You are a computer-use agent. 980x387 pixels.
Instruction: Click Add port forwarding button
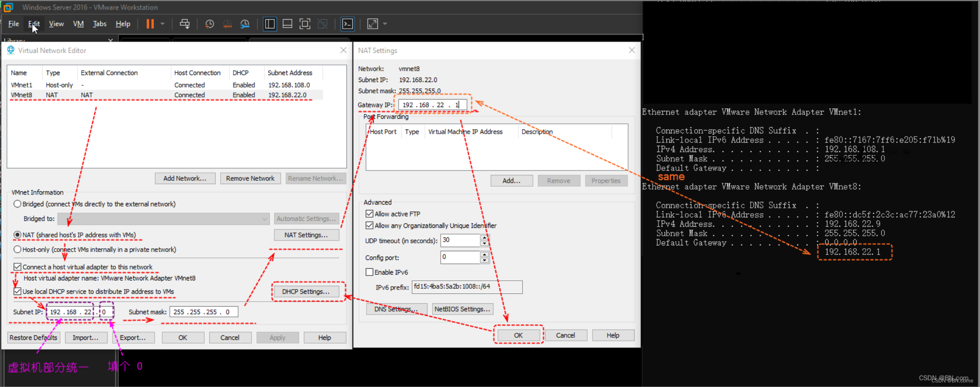click(511, 181)
